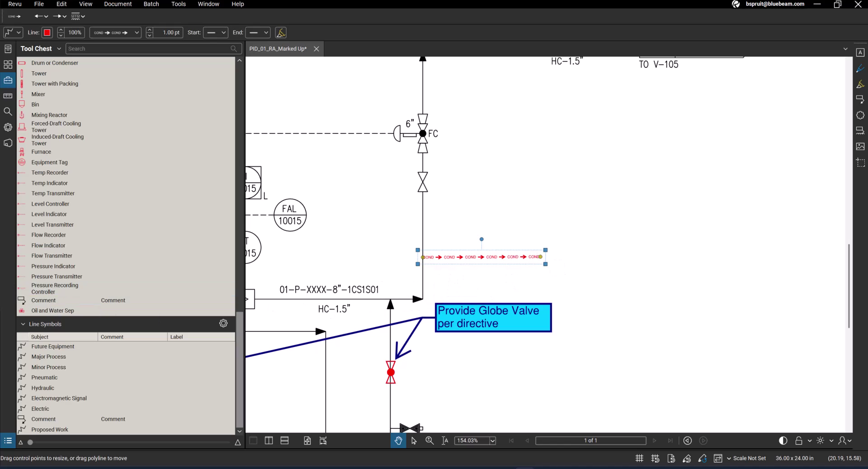This screenshot has width=868, height=469.
Task: Open the zoom percentage dropdown
Action: tap(492, 441)
